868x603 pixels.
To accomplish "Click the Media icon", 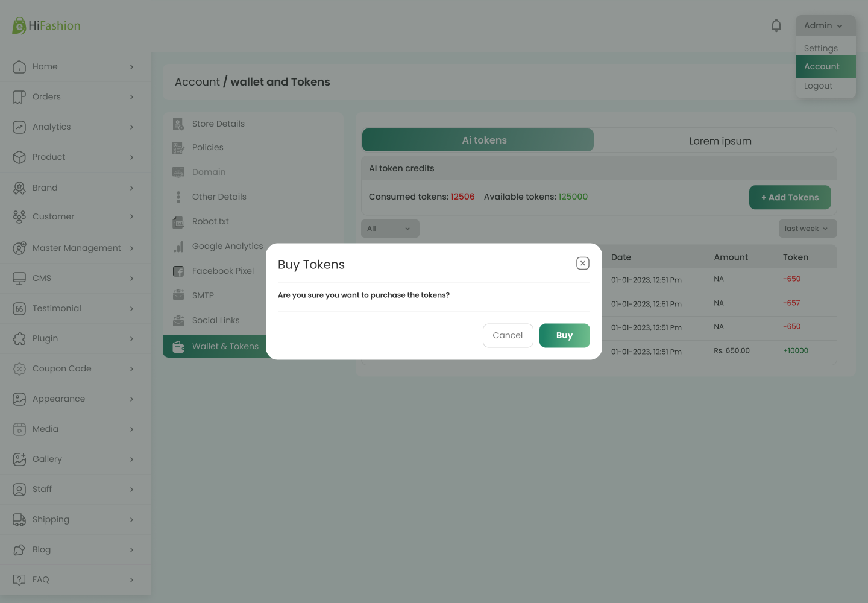I will 19,429.
